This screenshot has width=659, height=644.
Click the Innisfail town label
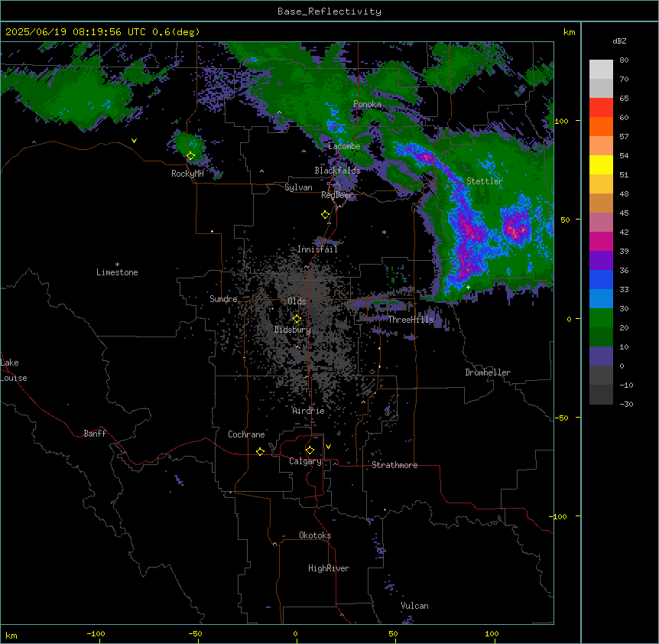[317, 249]
